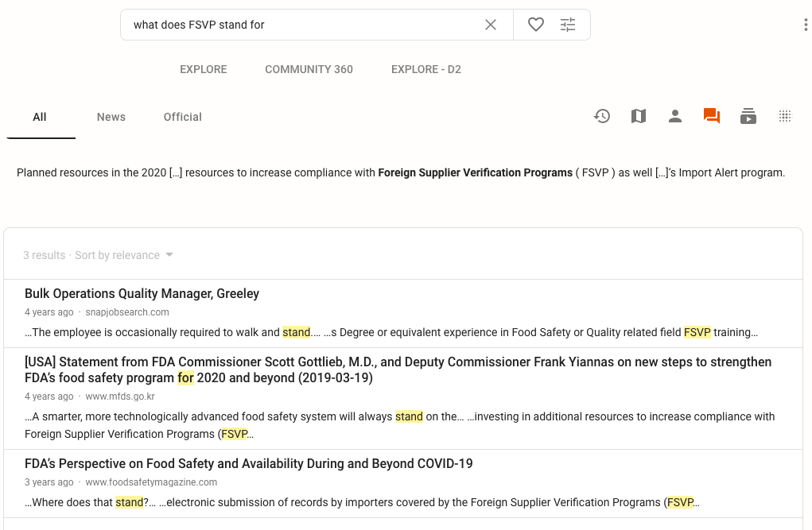Open the person profile icon
The image size is (812, 530).
coord(674,116)
